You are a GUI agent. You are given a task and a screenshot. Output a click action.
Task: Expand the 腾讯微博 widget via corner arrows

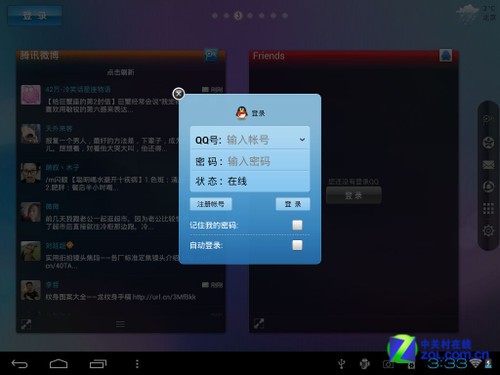pyautogui.click(x=26, y=324)
